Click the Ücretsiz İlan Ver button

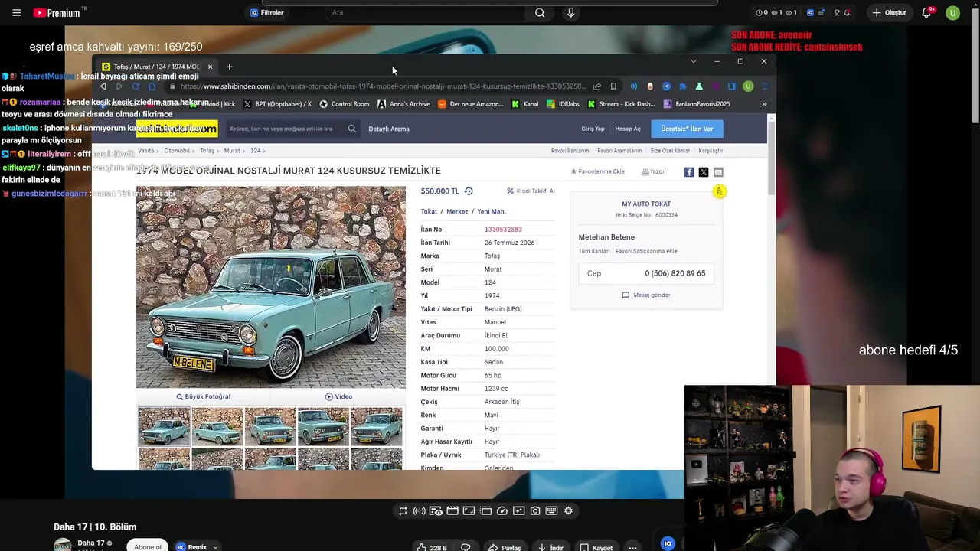click(x=687, y=129)
